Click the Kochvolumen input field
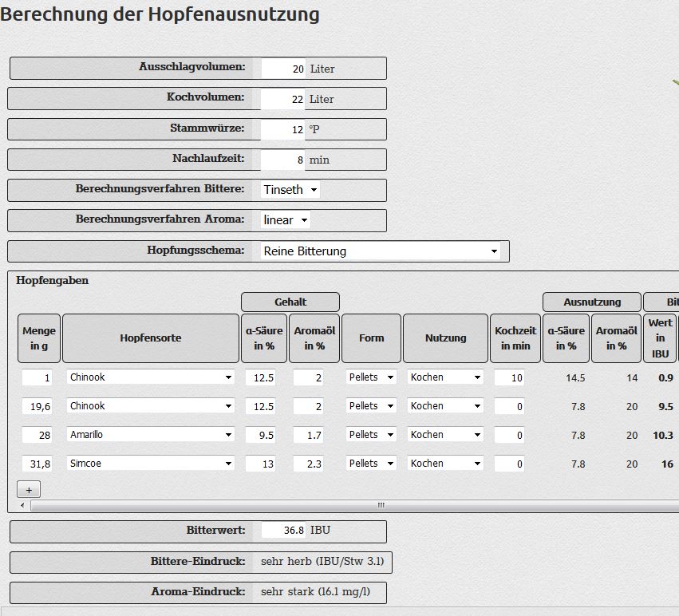The width and height of the screenshot is (679, 616). coord(283,99)
